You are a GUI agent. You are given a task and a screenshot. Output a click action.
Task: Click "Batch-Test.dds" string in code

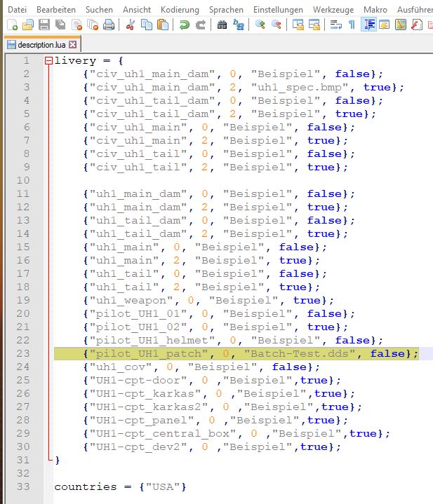coord(300,353)
